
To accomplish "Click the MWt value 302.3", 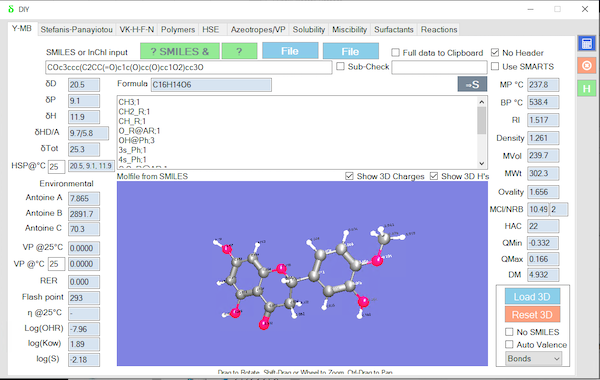I will coord(543,173).
